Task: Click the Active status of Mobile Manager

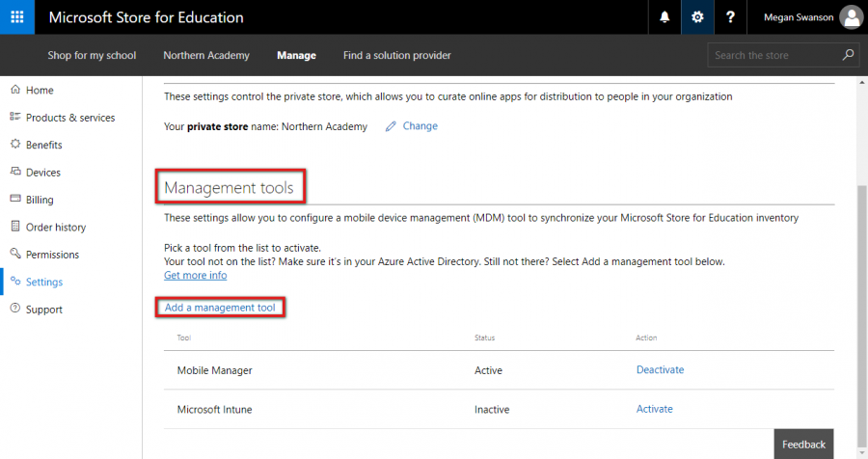Action: (488, 370)
